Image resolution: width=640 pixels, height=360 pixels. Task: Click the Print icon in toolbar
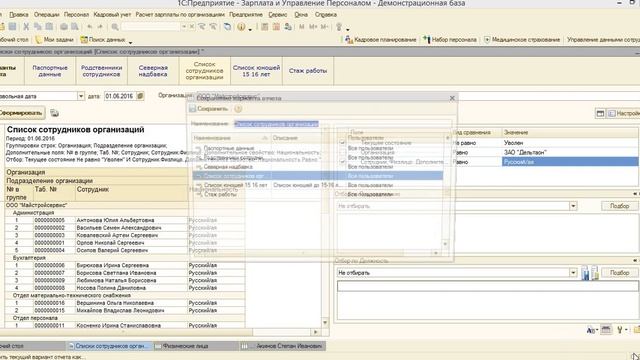(x=64, y=27)
